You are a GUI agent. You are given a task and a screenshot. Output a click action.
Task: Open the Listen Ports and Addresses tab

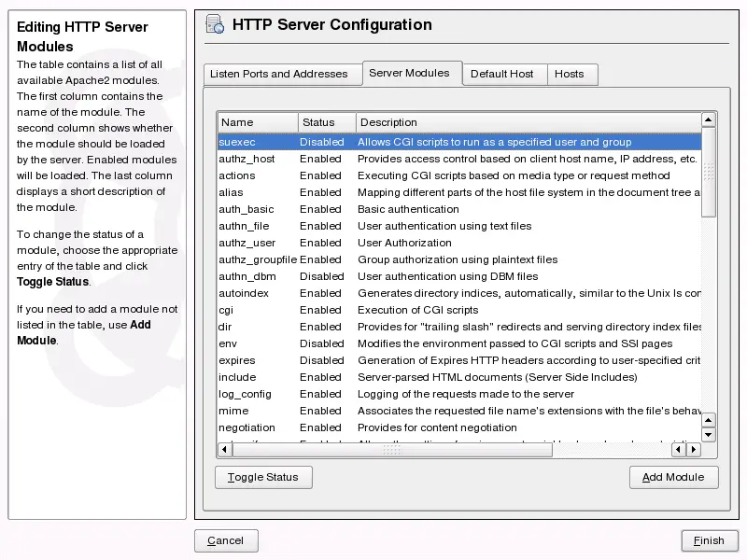282,74
